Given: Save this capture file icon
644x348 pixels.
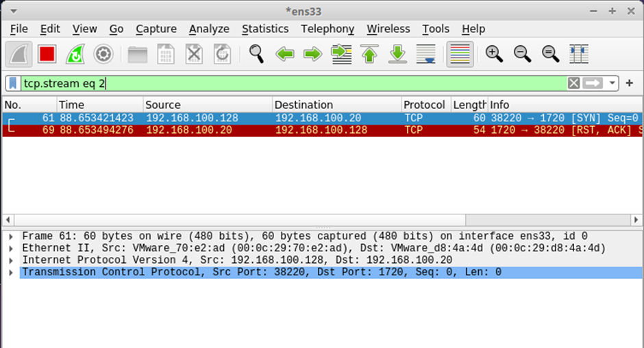Looking at the screenshot, I should pos(166,54).
